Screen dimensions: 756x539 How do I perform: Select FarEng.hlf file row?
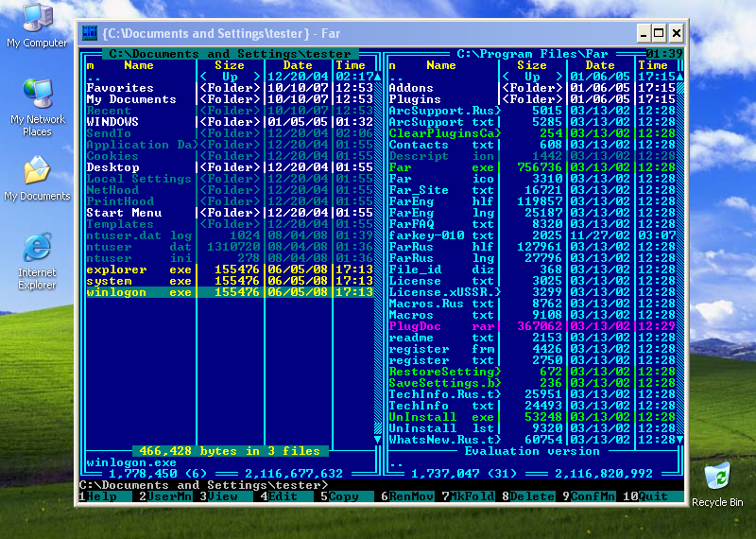(532, 201)
